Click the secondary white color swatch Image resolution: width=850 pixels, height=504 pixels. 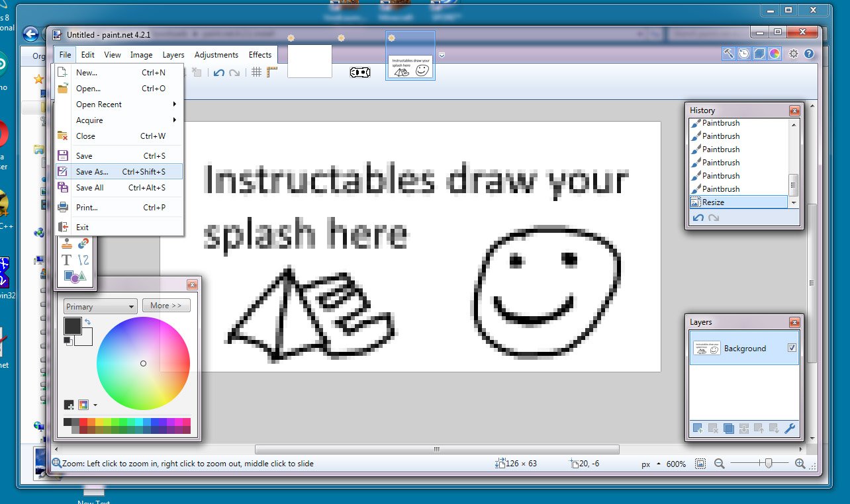point(86,340)
